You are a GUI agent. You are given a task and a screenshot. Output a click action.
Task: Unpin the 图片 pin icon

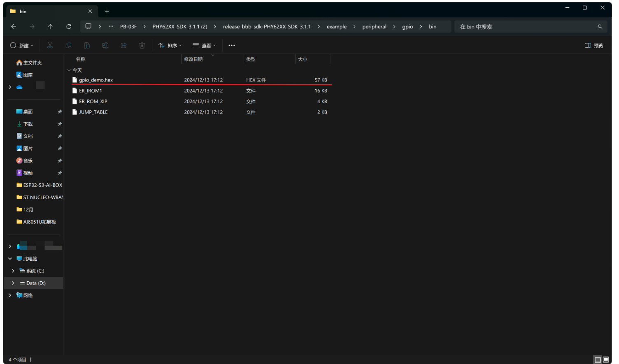click(x=60, y=148)
